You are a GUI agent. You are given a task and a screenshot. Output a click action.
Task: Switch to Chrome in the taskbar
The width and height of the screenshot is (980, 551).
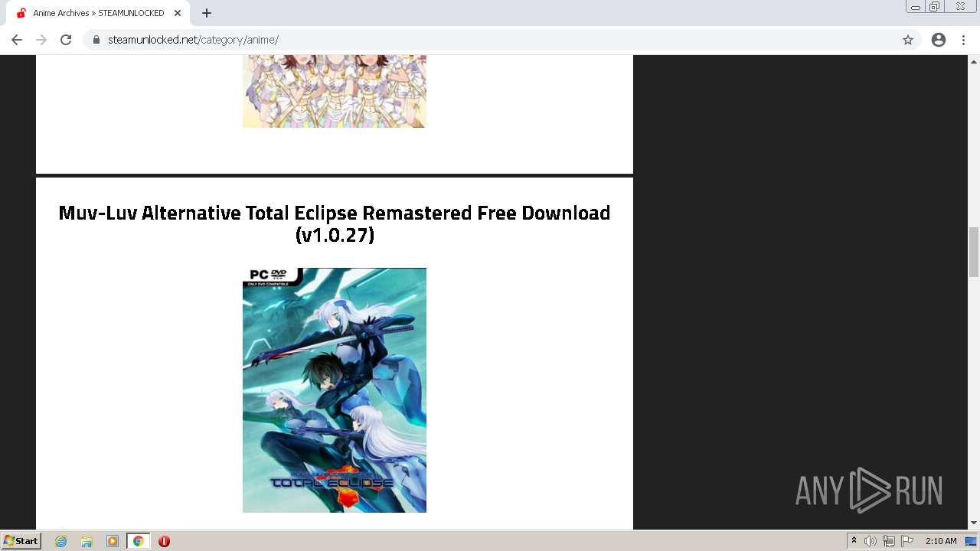tap(139, 541)
